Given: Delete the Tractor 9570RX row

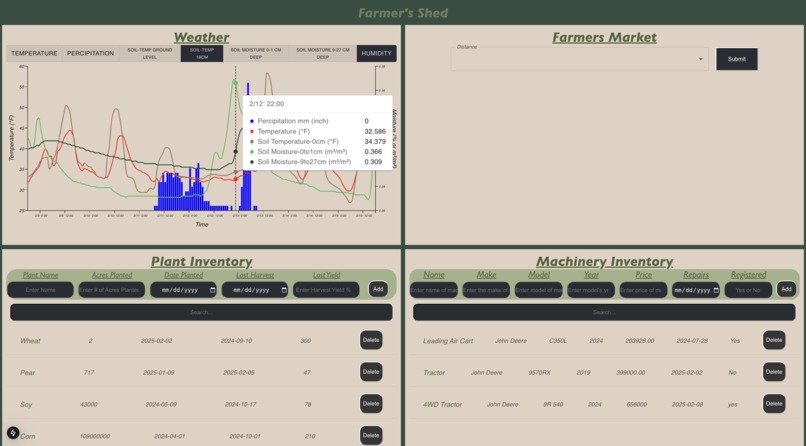Looking at the screenshot, I should click(774, 372).
